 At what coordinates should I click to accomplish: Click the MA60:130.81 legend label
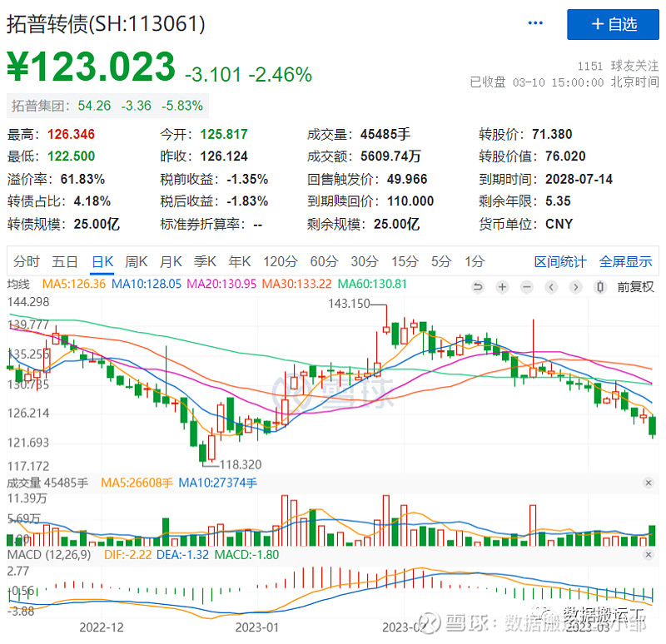click(372, 284)
